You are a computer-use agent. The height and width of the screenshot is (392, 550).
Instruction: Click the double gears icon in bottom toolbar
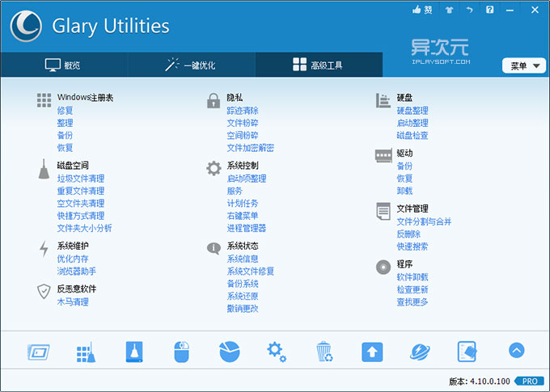(x=277, y=352)
